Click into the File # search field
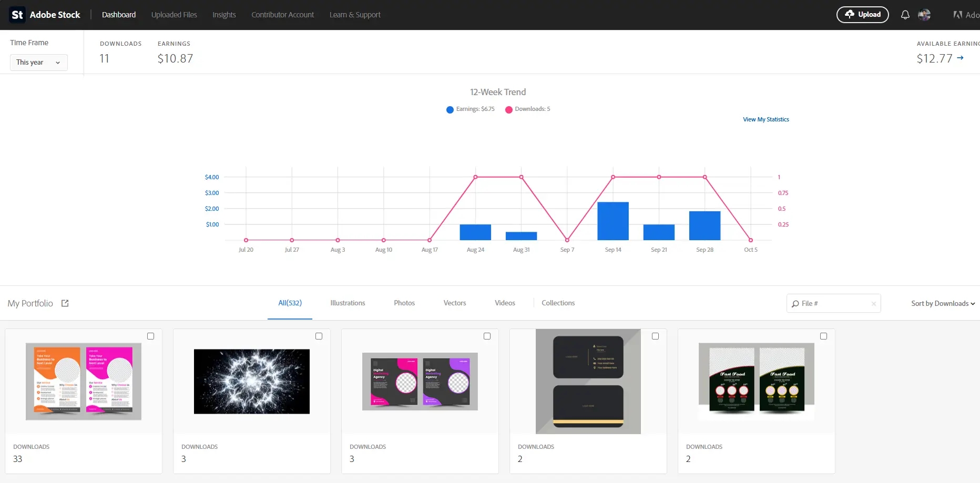 coord(834,303)
